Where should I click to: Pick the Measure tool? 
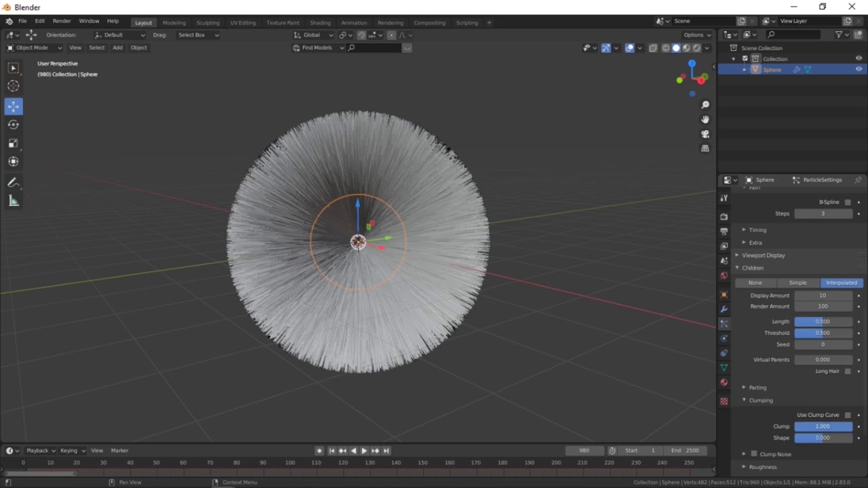click(x=14, y=201)
